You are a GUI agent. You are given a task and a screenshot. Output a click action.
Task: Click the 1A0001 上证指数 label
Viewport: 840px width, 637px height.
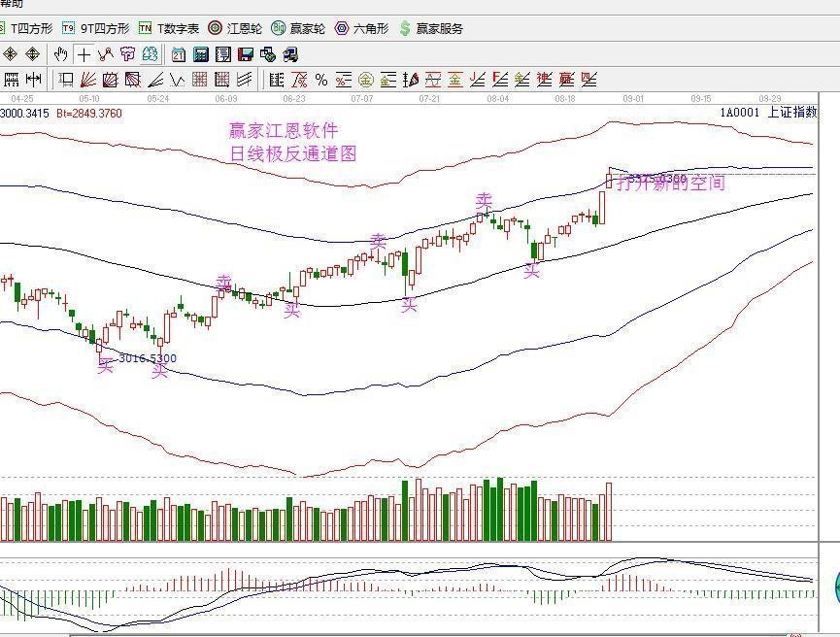coord(768,112)
